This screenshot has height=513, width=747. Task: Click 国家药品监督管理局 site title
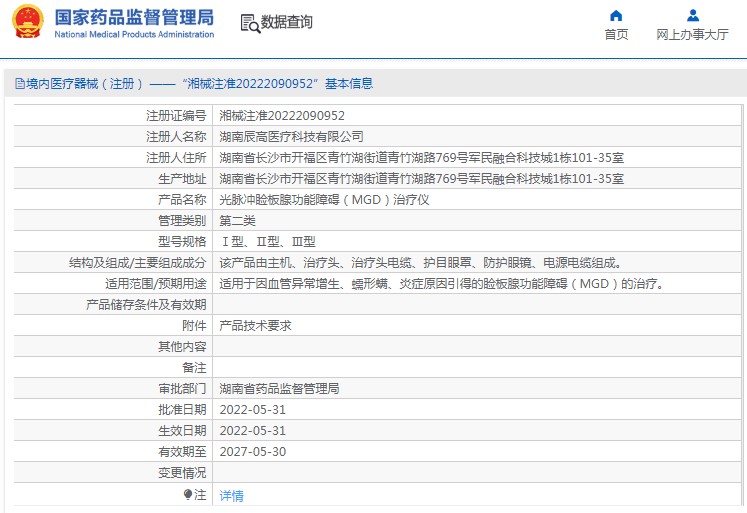click(134, 18)
